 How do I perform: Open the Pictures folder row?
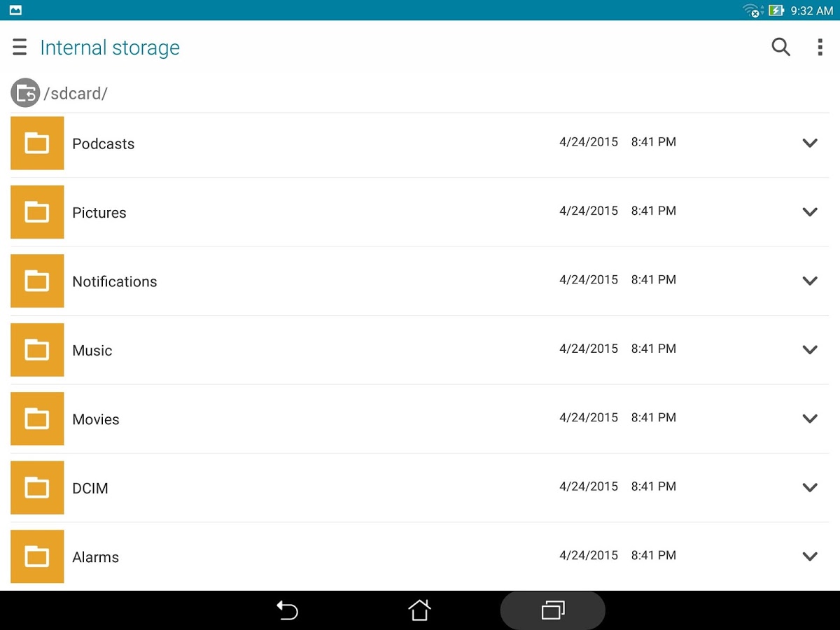[x=420, y=212]
